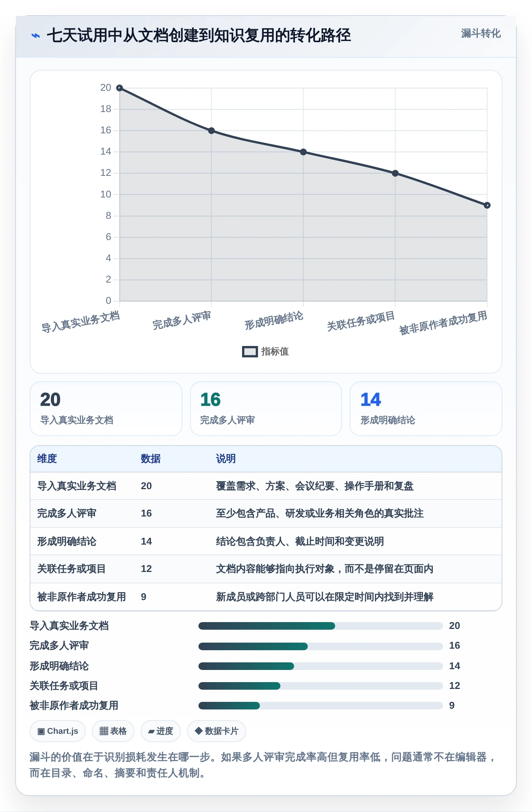Screen dimensions: 532x812
Task: Click the Chart.js tag
Action: (x=58, y=731)
